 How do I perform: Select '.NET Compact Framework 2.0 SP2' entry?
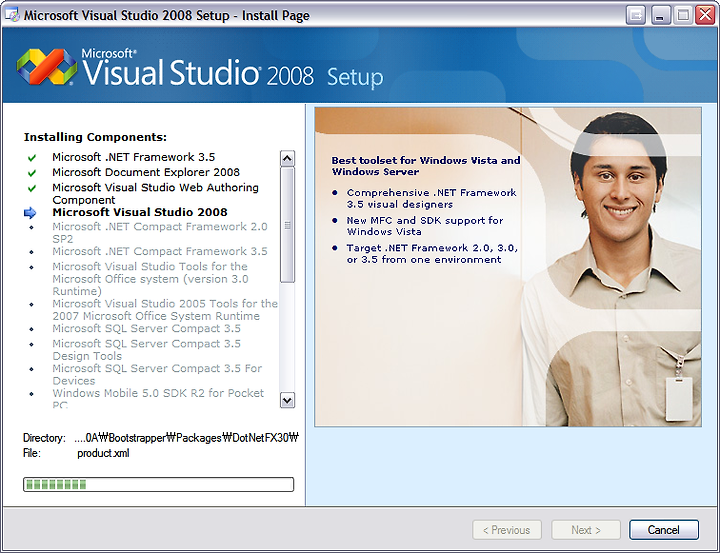pos(160,232)
